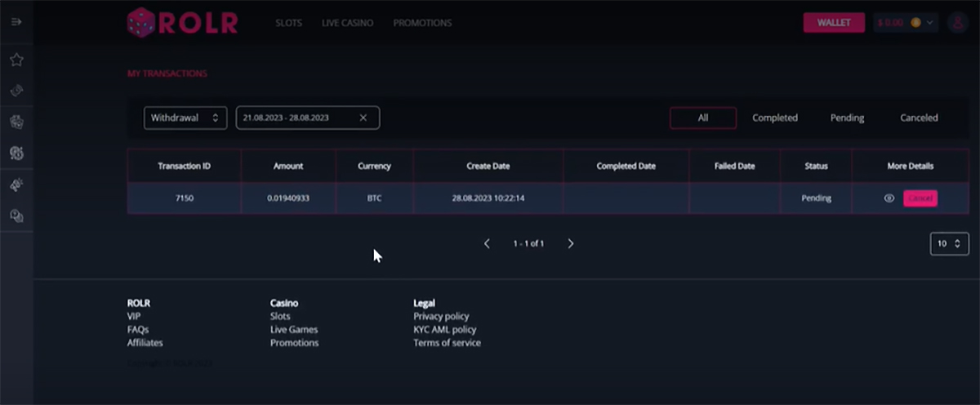Open the Privacy policy link
Viewport: 980px width, 405px height.
tap(441, 316)
